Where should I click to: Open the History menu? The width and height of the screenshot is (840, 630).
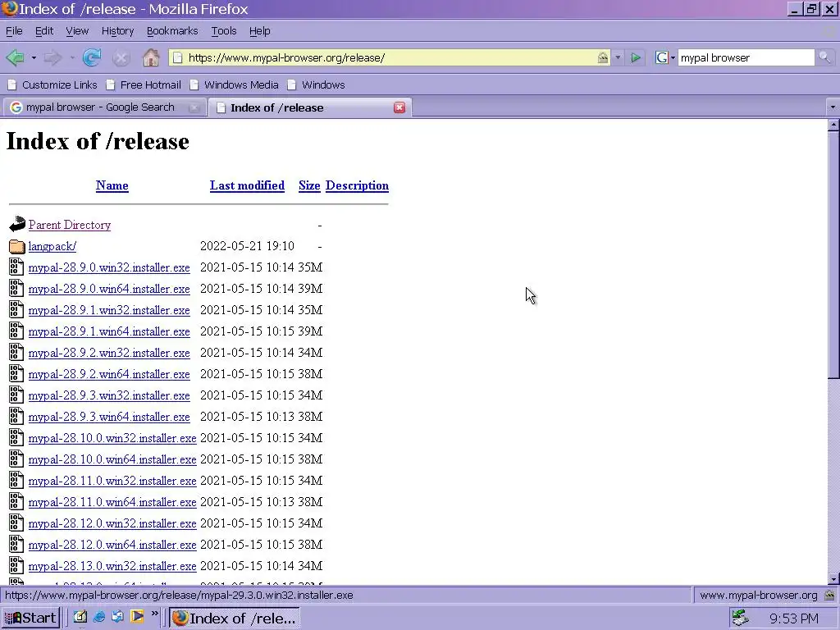point(118,31)
